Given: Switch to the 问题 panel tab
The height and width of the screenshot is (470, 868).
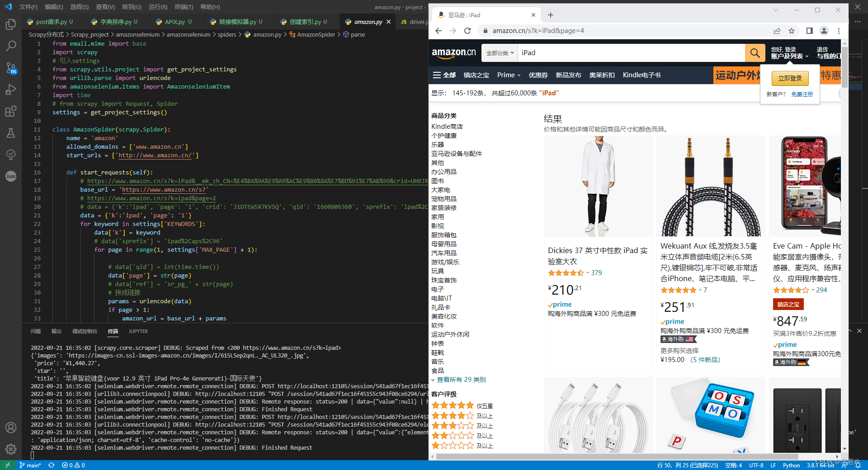Looking at the screenshot, I should [36, 331].
